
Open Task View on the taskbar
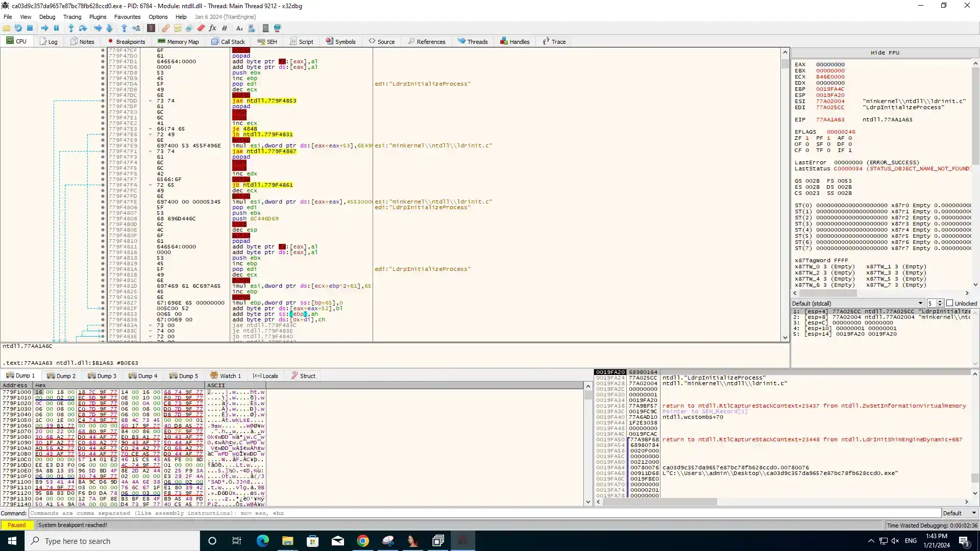click(x=236, y=541)
